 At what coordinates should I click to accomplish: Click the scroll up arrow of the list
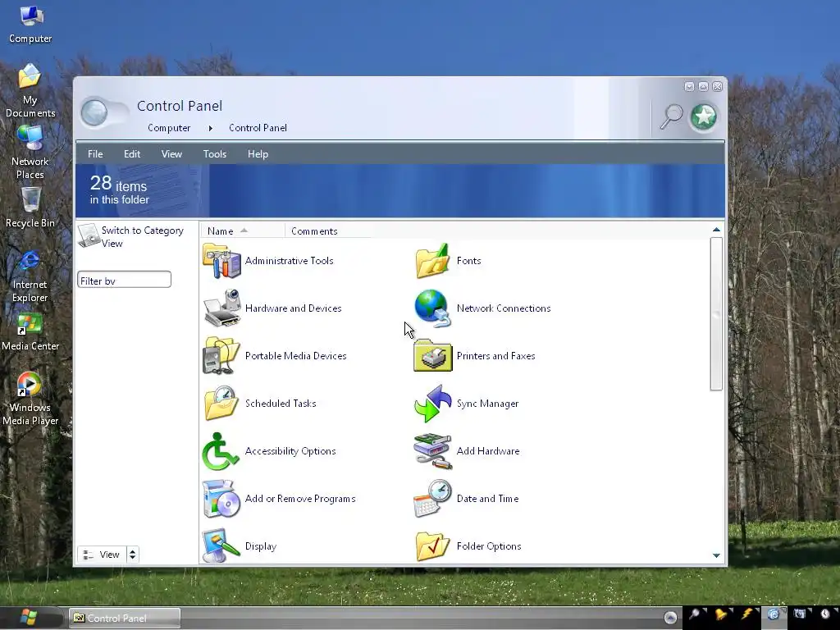click(x=716, y=230)
